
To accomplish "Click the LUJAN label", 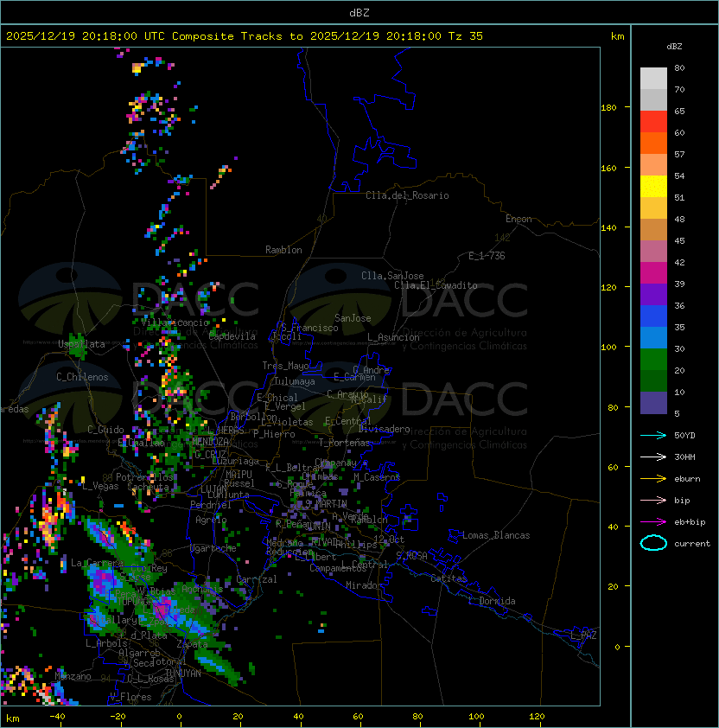I will (x=214, y=489).
